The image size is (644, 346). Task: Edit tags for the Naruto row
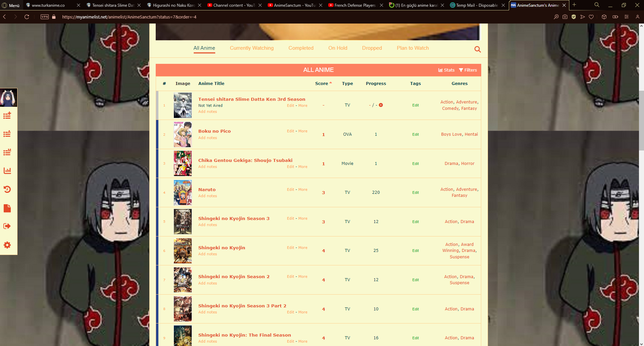coord(416,192)
